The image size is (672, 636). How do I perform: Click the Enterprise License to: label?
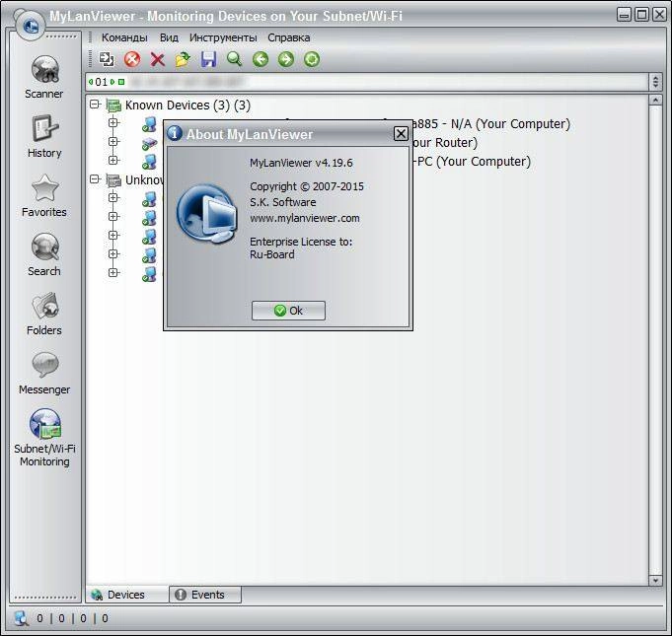coord(301,242)
